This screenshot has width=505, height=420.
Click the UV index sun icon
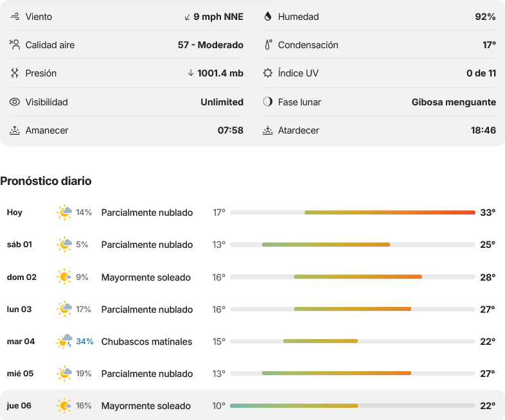click(268, 73)
